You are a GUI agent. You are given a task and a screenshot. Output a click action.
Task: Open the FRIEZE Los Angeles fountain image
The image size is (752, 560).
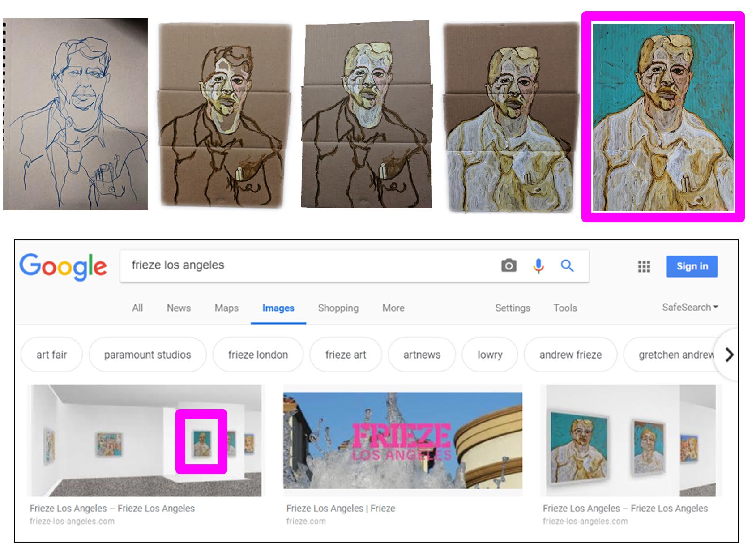402,440
